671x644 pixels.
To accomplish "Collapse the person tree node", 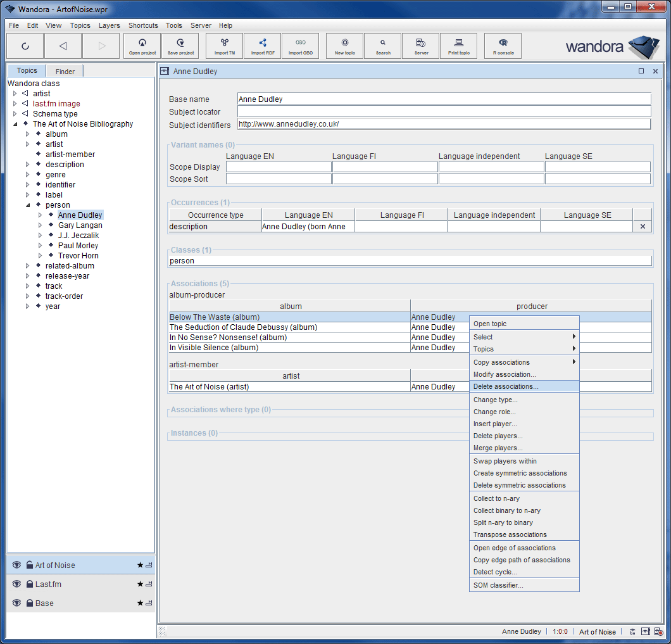I will 27,205.
